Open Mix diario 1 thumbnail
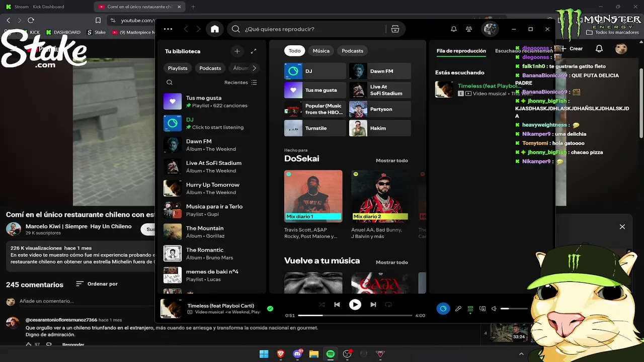644x362 pixels. [x=313, y=196]
